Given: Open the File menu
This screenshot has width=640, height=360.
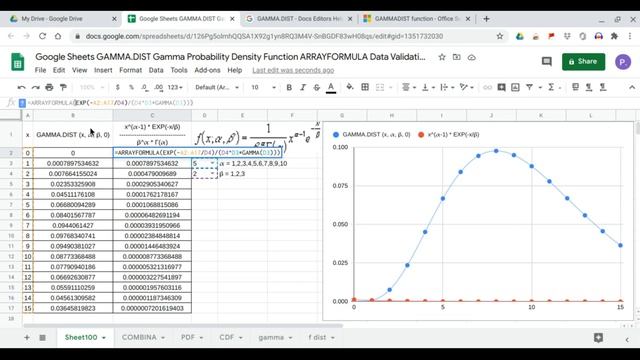Looking at the screenshot, I should (x=40, y=70).
